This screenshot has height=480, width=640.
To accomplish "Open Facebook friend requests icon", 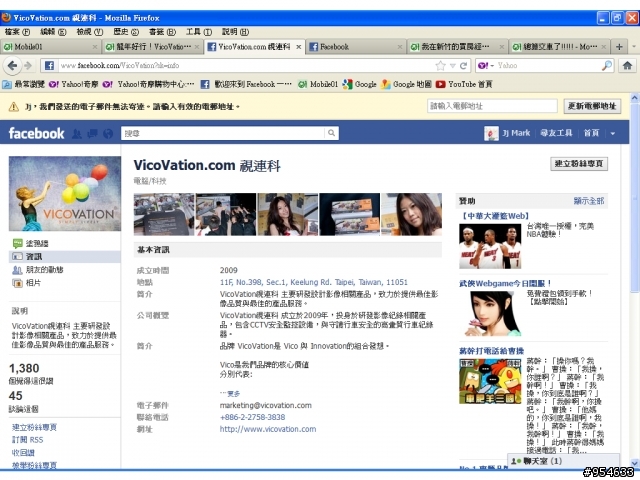I will pyautogui.click(x=77, y=133).
